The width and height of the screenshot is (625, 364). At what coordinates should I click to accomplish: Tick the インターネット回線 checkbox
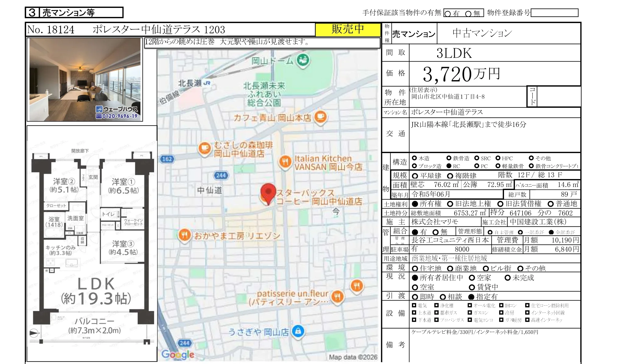(x=527, y=312)
